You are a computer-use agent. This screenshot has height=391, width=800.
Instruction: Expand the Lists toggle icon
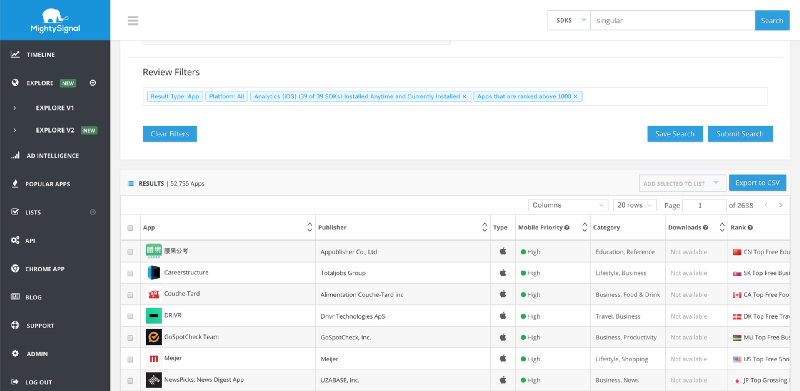93,212
